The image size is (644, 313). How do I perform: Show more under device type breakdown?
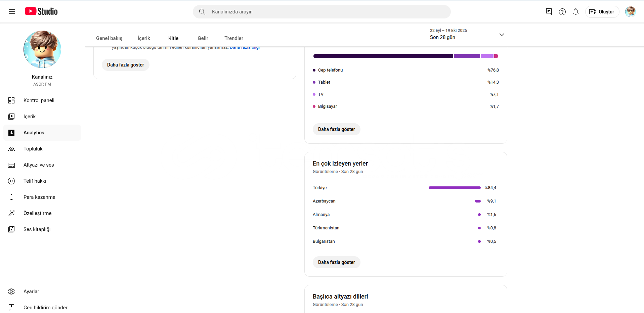pyautogui.click(x=336, y=129)
